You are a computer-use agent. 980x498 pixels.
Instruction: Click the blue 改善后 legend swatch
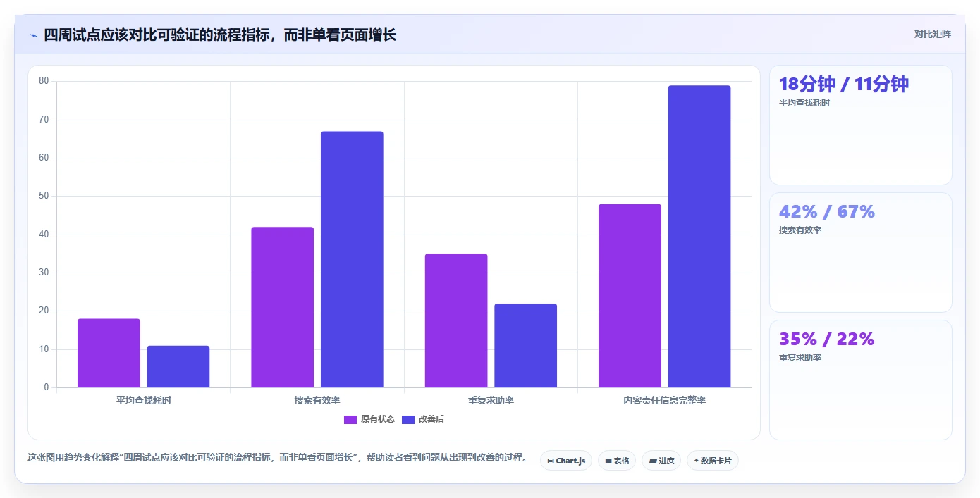[x=408, y=420]
